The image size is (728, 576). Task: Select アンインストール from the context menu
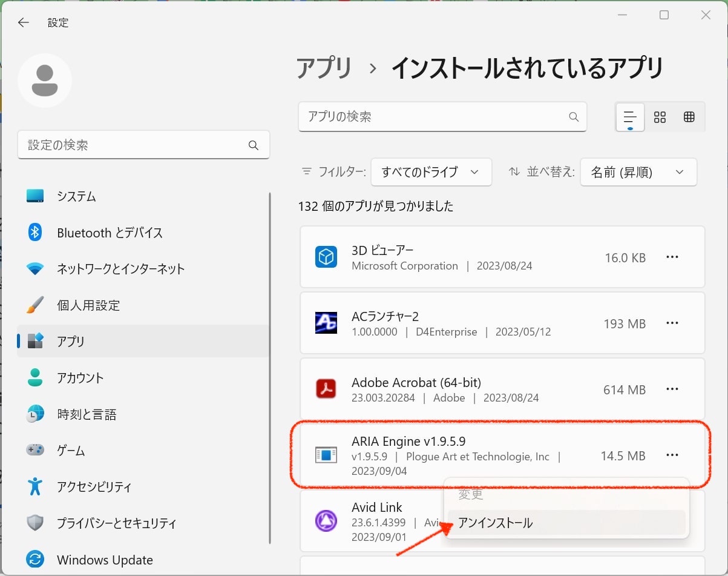566,522
